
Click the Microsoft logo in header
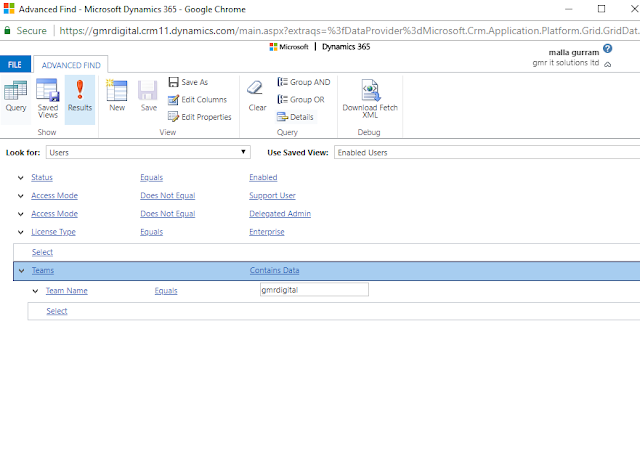pyautogui.click(x=289, y=47)
